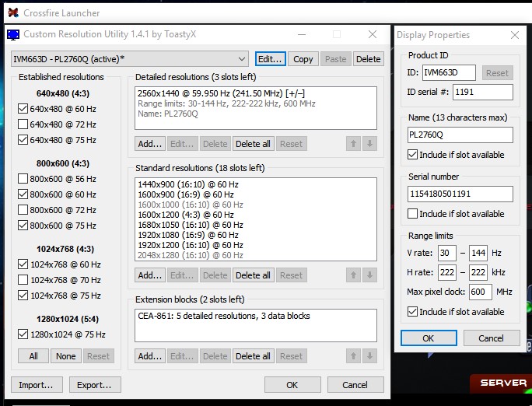Click Add... under Standard resolutions
Image resolution: width=532 pixels, height=406 pixels.
point(150,275)
